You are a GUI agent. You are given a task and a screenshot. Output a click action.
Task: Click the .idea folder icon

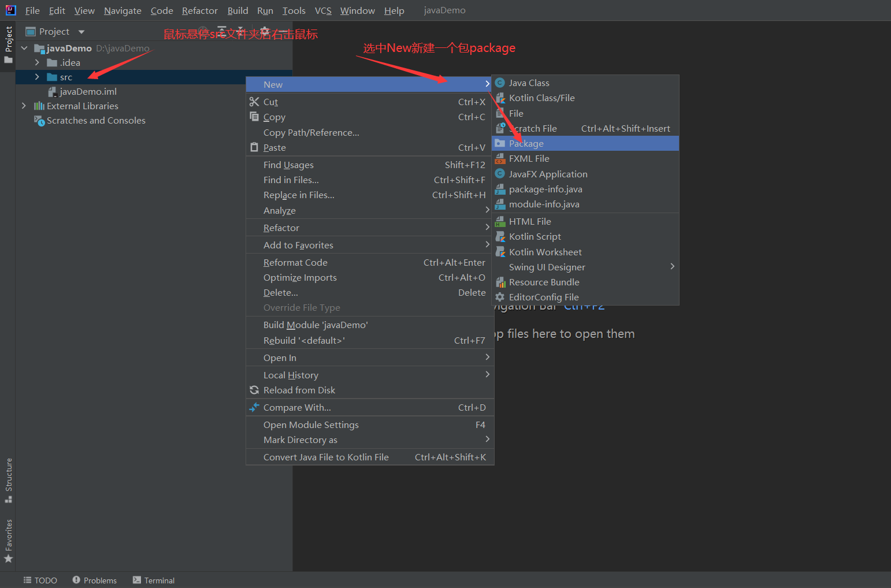point(52,62)
